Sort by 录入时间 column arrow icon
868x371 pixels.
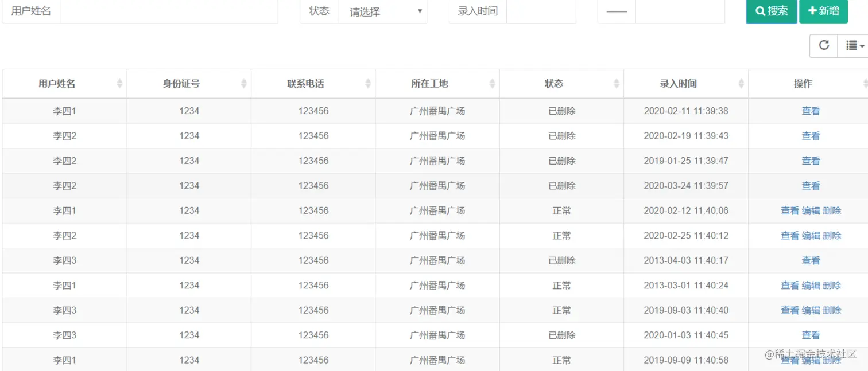click(x=741, y=84)
